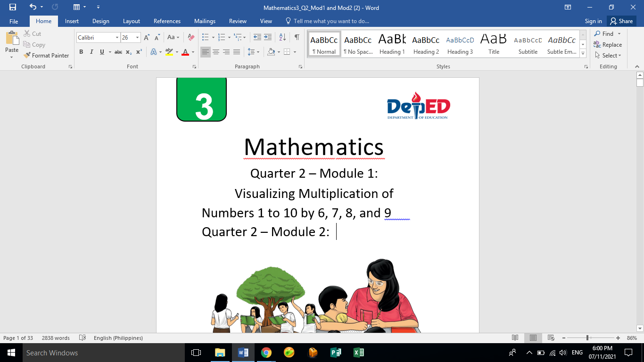Click Cut in Clipboard group
This screenshot has width=644, height=362.
[x=33, y=34]
